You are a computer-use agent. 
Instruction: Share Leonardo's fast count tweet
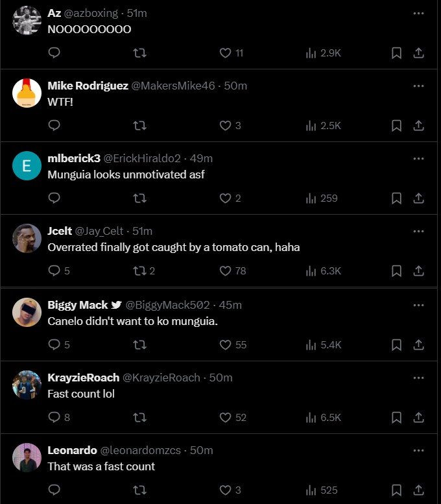(x=419, y=490)
